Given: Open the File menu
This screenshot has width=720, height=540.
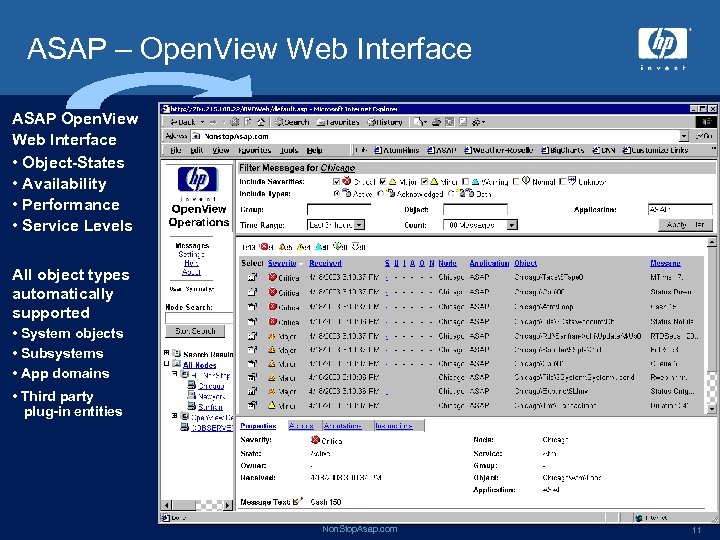Looking at the screenshot, I should click(x=175, y=150).
